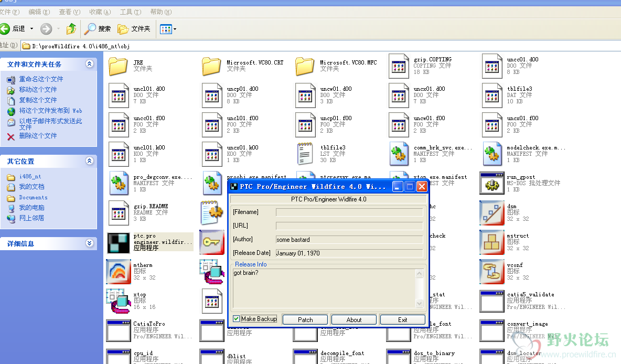Minimize the PTC patcher dialog
This screenshot has height=364, width=621.
coord(398,186)
